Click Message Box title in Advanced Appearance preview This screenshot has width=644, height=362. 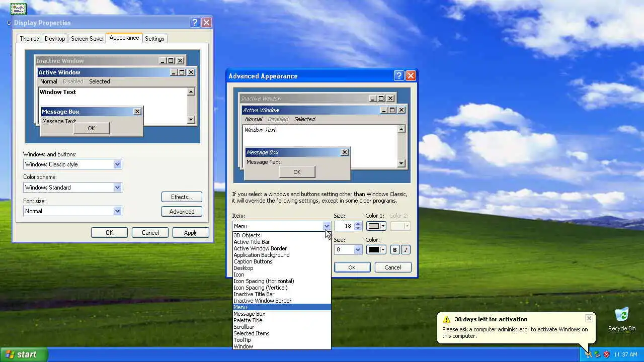tap(263, 152)
